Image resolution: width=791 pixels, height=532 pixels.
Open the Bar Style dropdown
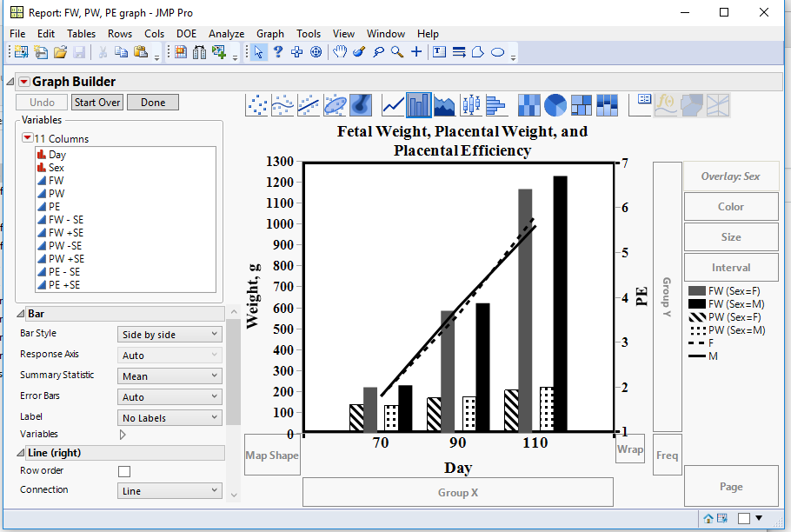click(169, 333)
